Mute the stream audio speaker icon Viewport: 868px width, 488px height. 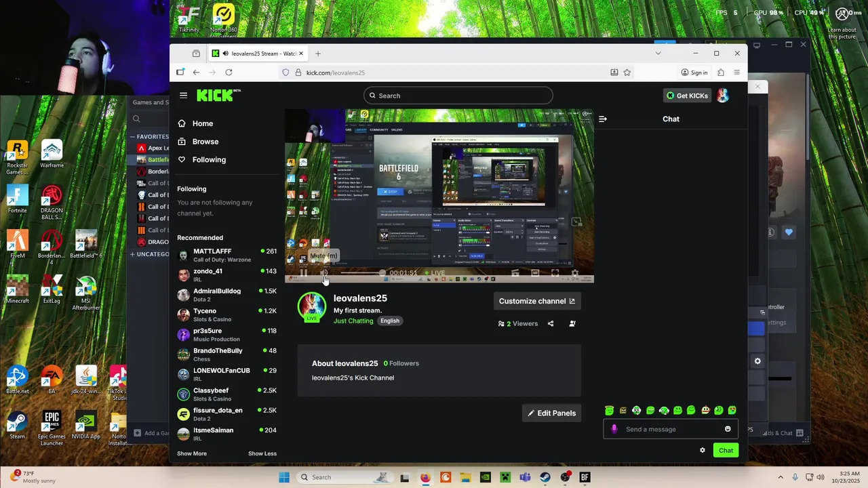tap(324, 273)
